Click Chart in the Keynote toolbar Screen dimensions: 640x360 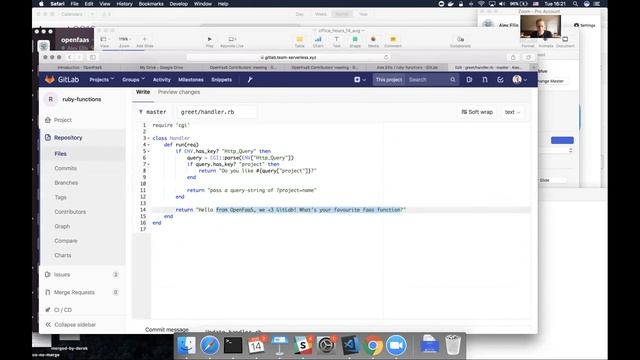(318, 42)
